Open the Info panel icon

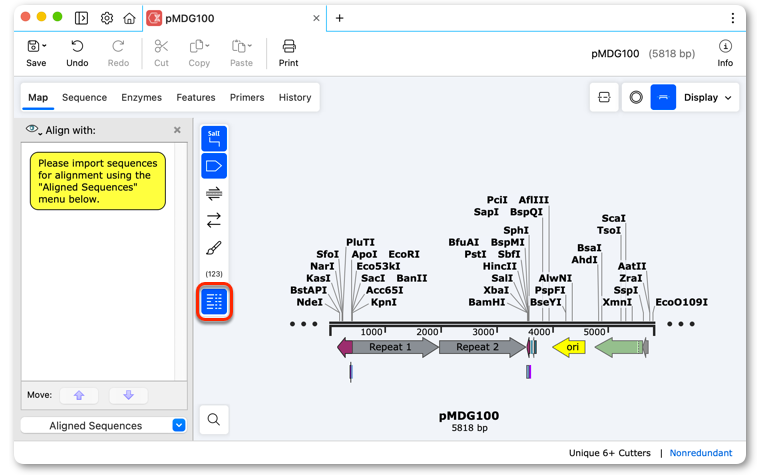pos(725,47)
